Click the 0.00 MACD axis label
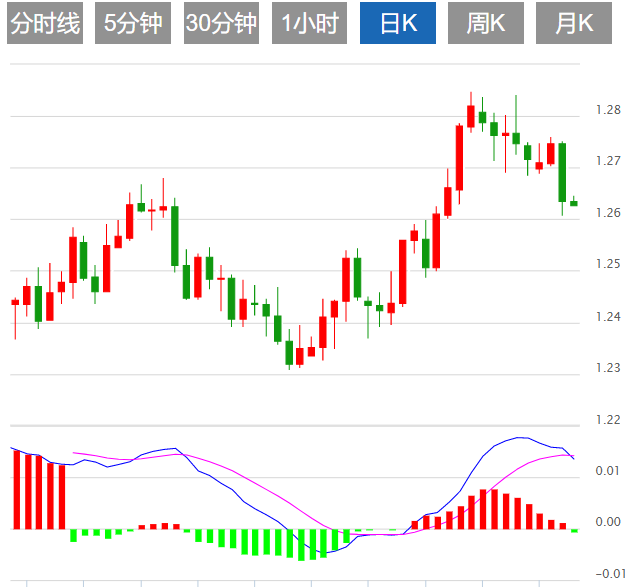 click(x=608, y=522)
